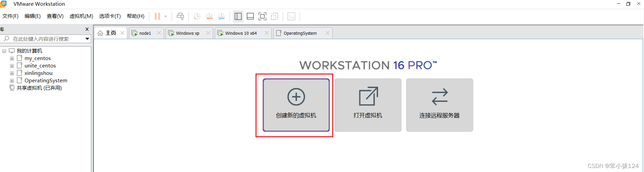The image size is (644, 172).
Task: Restore down the VMware Workstation window
Action: point(628,4)
